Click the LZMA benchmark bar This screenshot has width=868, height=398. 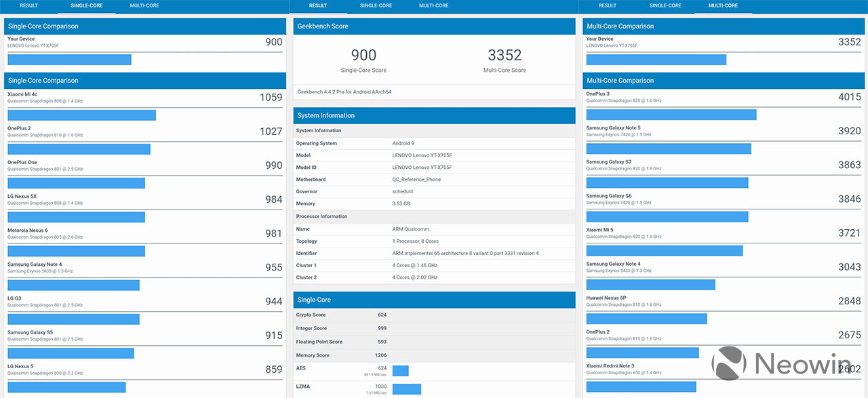[407, 389]
